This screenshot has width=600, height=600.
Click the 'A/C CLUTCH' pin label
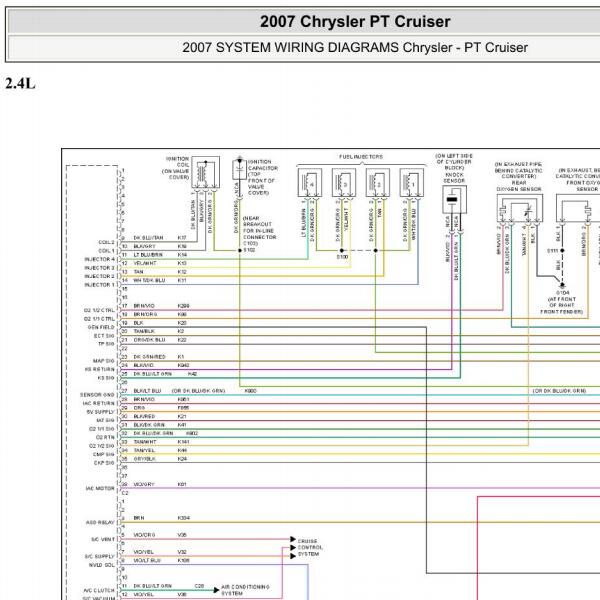99,590
